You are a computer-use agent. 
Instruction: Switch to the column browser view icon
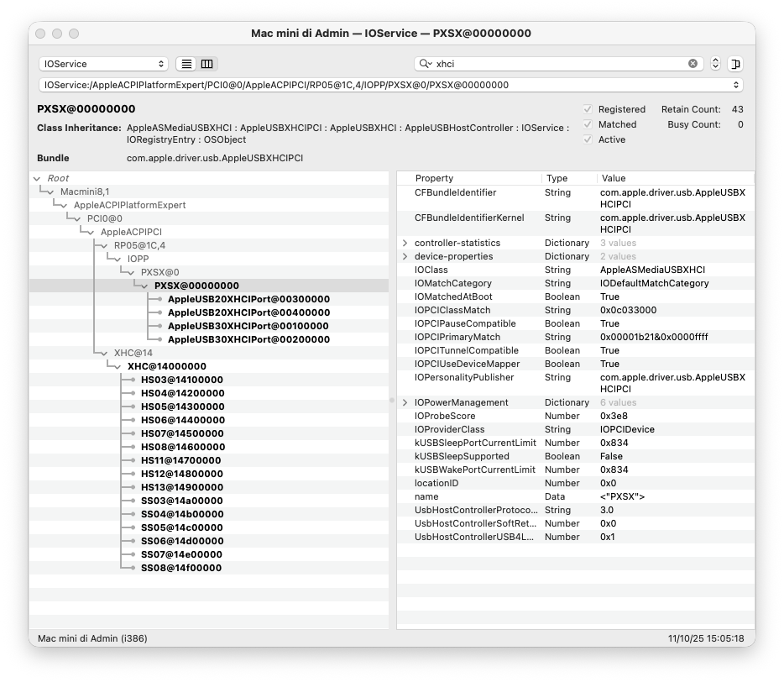[206, 64]
